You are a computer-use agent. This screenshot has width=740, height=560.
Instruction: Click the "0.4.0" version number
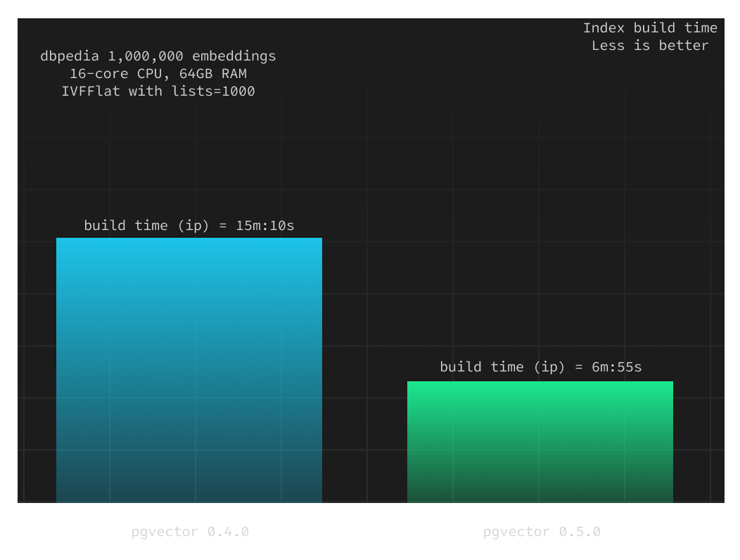point(228,532)
